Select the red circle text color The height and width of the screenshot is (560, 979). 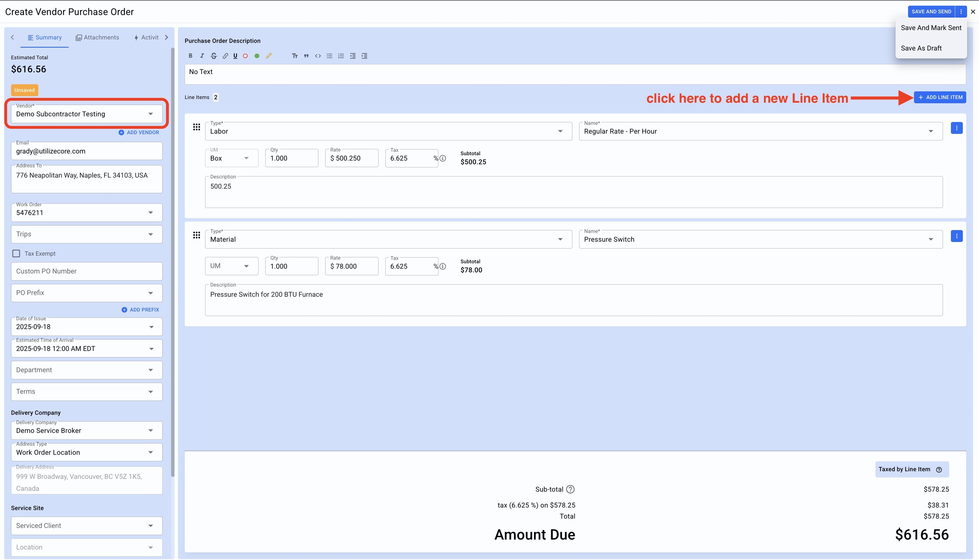[x=245, y=56]
